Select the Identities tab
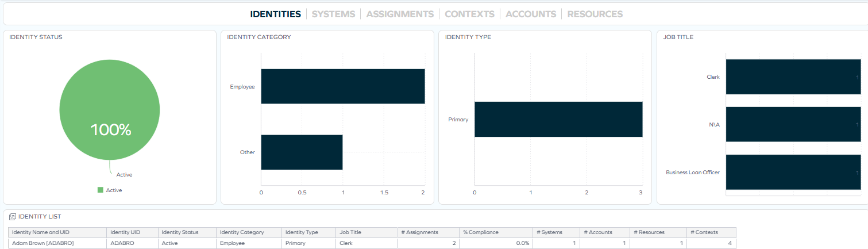Image resolution: width=868 pixels, height=249 pixels. point(275,14)
